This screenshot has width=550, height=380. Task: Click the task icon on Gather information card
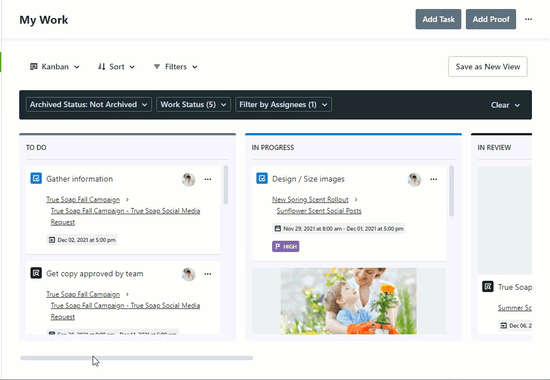pyautogui.click(x=36, y=178)
